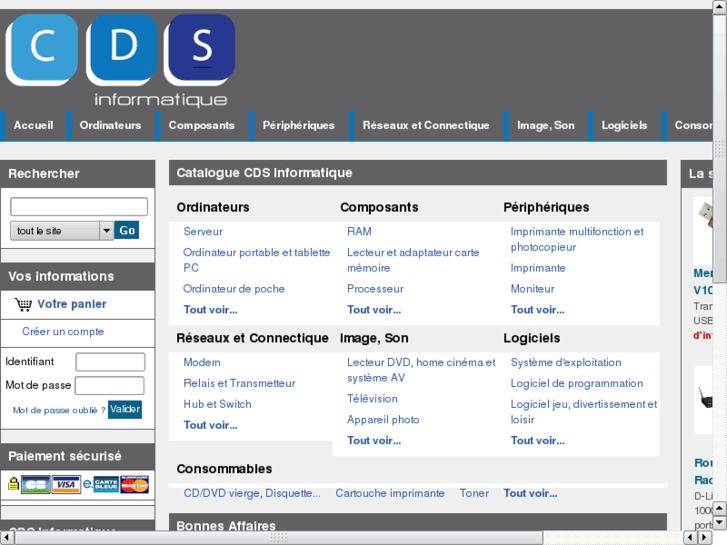The image size is (727, 545).
Task: Open the Composants menu tab
Action: [202, 125]
